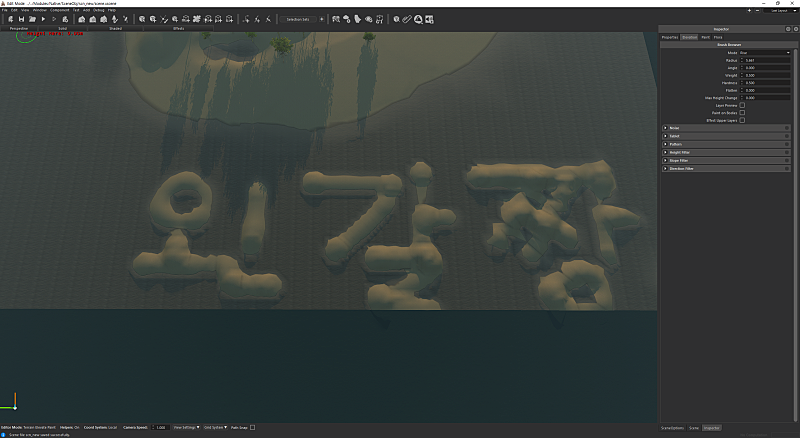Screen dimensions: 800x438
Task: Click the Radius stepper arrows
Action: pos(741,60)
